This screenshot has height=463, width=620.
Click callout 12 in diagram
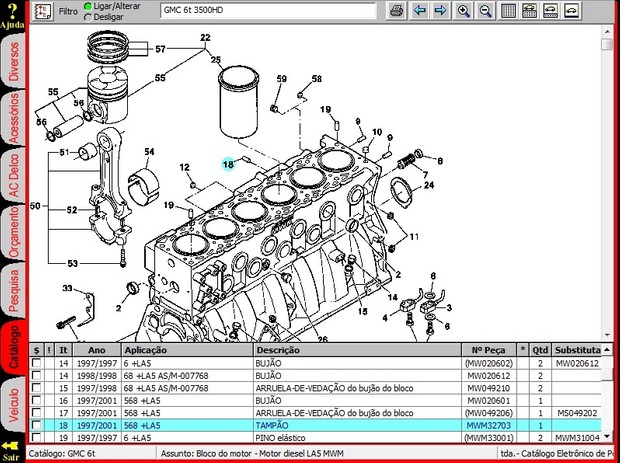coord(185,168)
